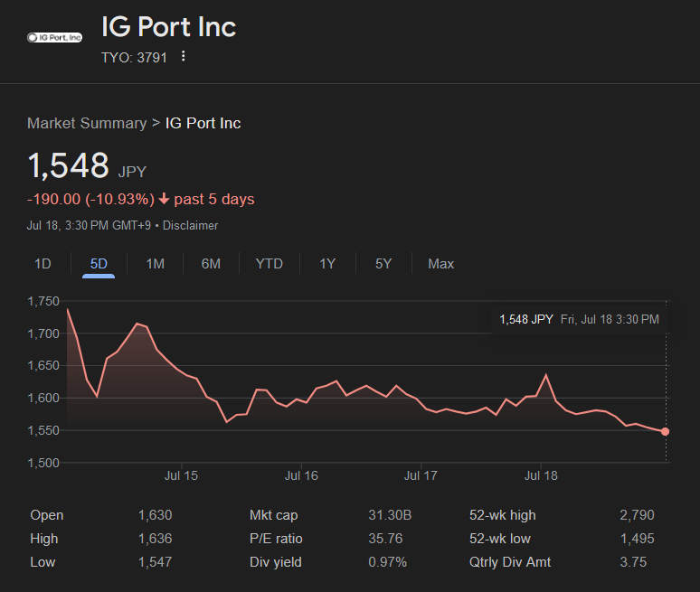Click the Qtrly Div Amt value 3.75
700x592 pixels.
[x=633, y=561]
